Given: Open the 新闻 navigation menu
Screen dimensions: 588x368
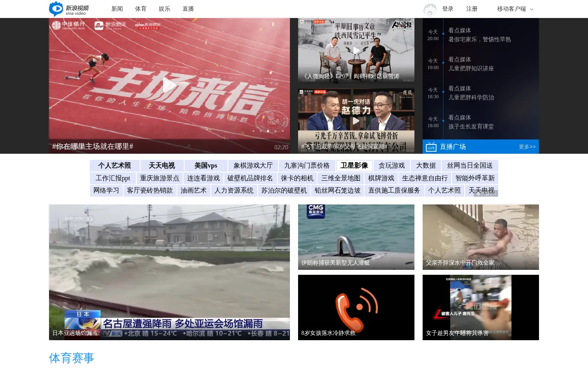Looking at the screenshot, I should pos(117,9).
